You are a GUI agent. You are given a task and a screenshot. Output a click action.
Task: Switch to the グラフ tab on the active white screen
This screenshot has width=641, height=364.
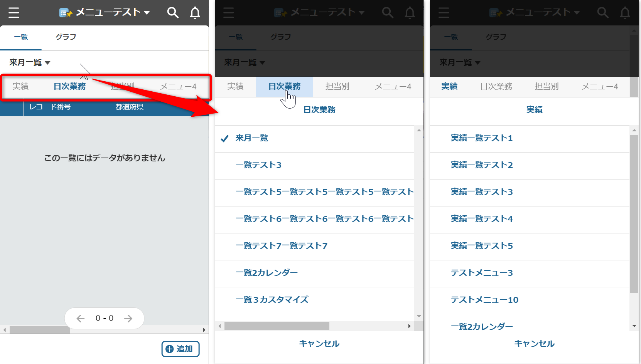(66, 37)
